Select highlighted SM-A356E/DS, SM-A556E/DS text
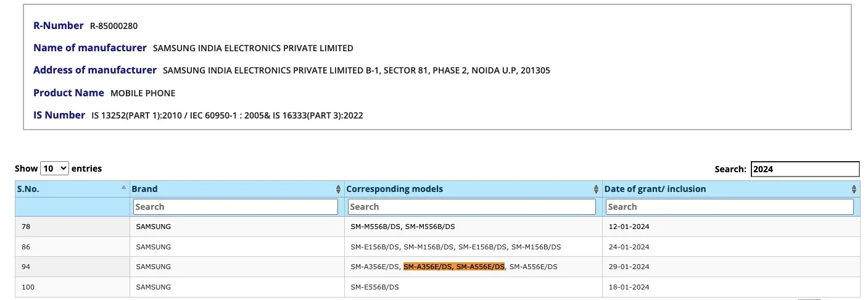 [454, 267]
